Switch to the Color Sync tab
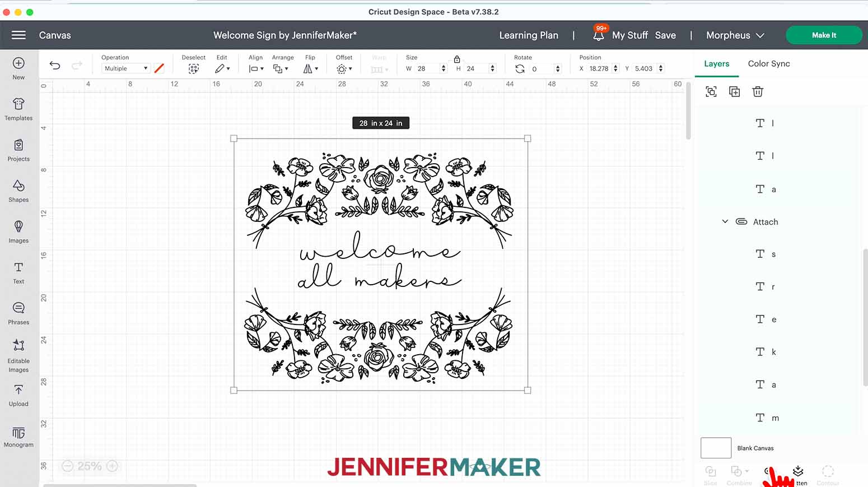 click(x=769, y=63)
